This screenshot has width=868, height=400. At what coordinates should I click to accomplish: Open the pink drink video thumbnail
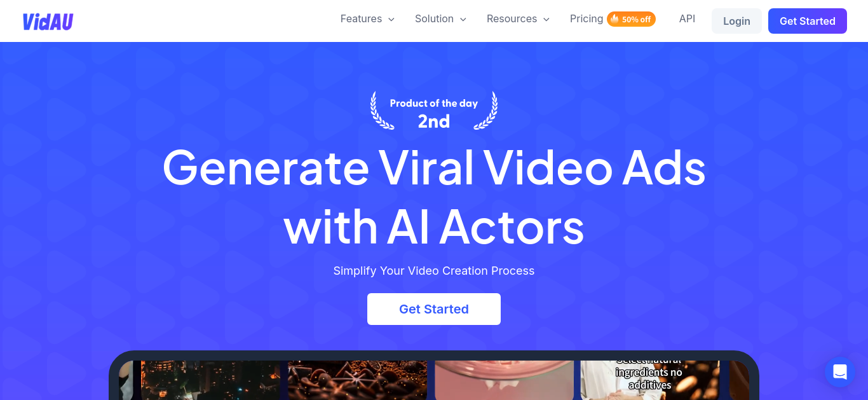click(504, 380)
